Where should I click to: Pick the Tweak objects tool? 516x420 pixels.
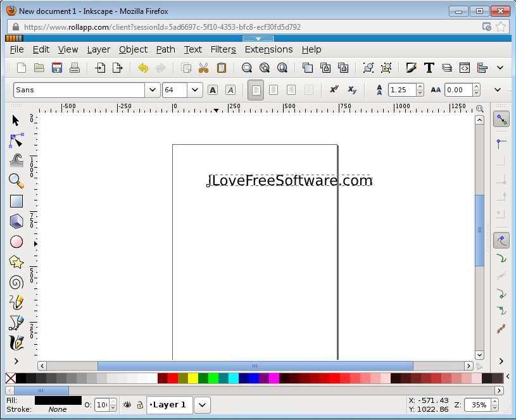point(16,161)
